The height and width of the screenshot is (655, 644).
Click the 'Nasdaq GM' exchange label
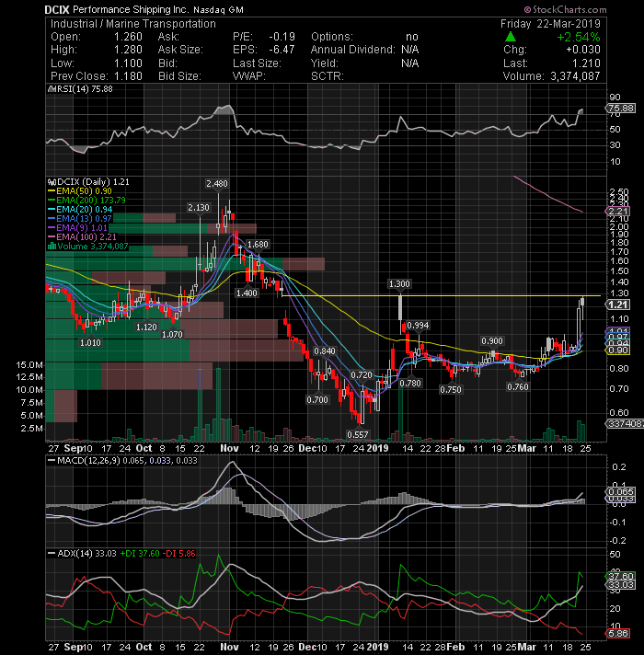tap(218, 9)
